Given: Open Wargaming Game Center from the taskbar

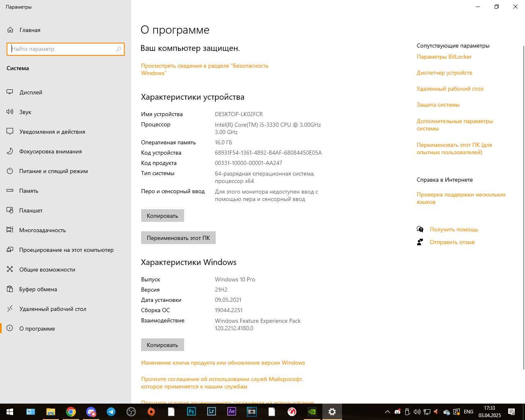Looking at the screenshot, I should coord(292,412).
